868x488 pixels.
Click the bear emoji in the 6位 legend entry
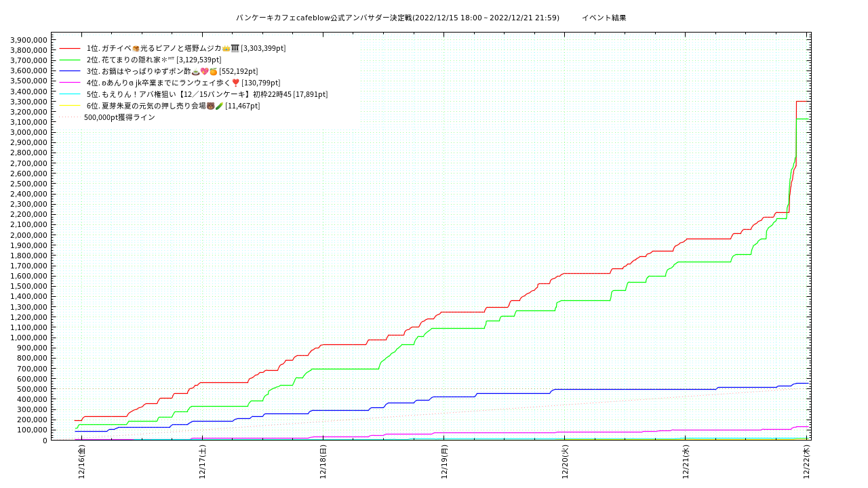210,106
